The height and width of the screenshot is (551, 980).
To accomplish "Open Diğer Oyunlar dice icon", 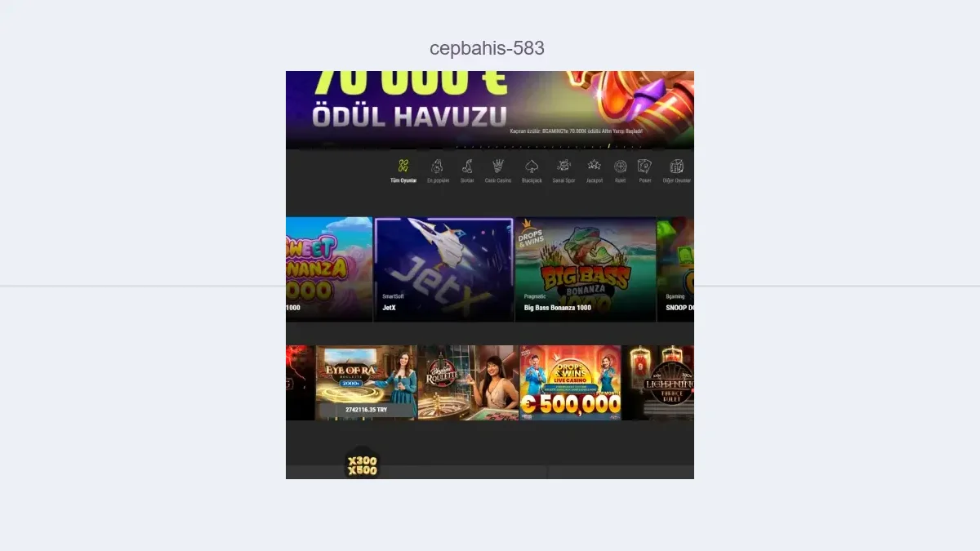I will pyautogui.click(x=677, y=171).
